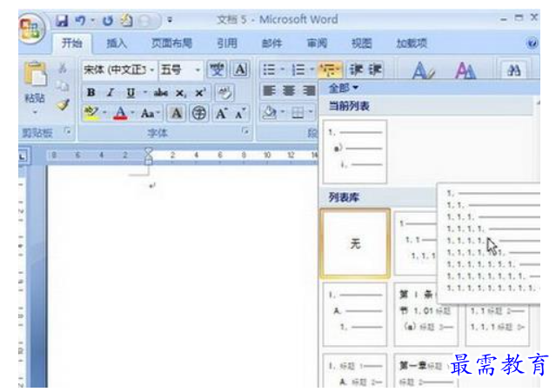The height and width of the screenshot is (392, 556).
Task: Open the Paste (粘贴) button
Action: pyautogui.click(x=35, y=87)
